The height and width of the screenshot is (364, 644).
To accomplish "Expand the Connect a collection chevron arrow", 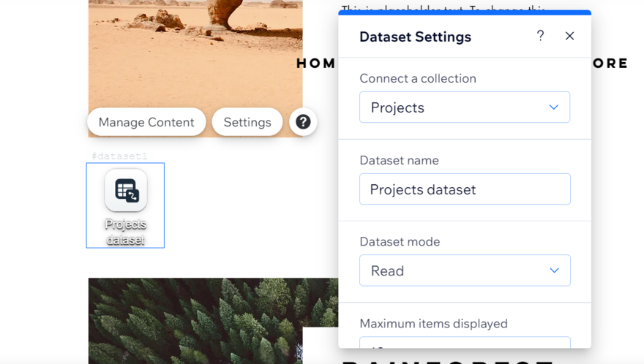I will (554, 107).
